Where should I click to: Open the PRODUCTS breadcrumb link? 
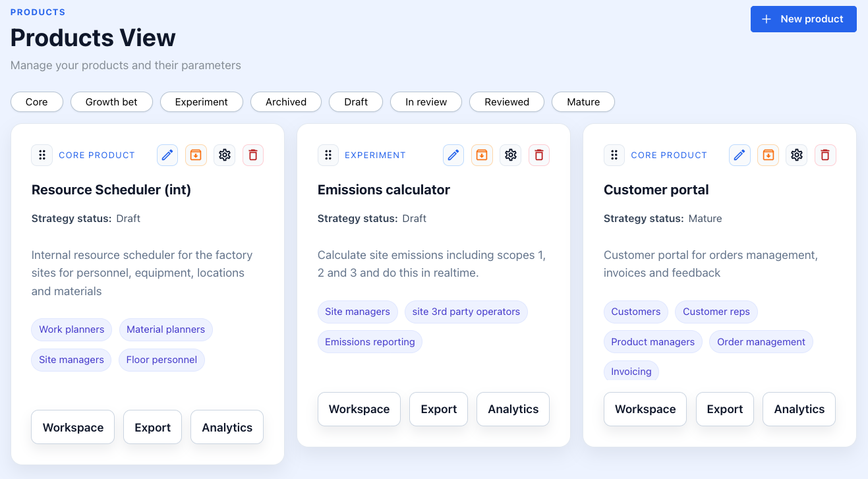(x=37, y=11)
